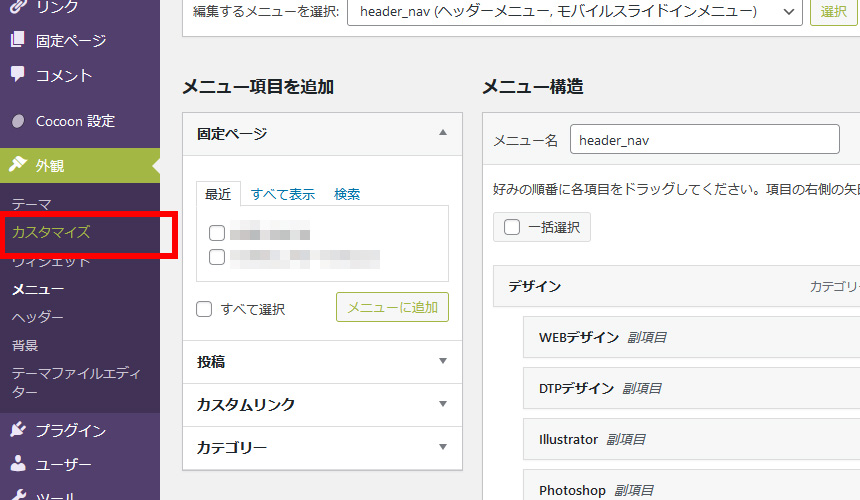Click the tools wrench icon at sidebar bottom
This screenshot has height=500, width=860.
tap(17, 496)
